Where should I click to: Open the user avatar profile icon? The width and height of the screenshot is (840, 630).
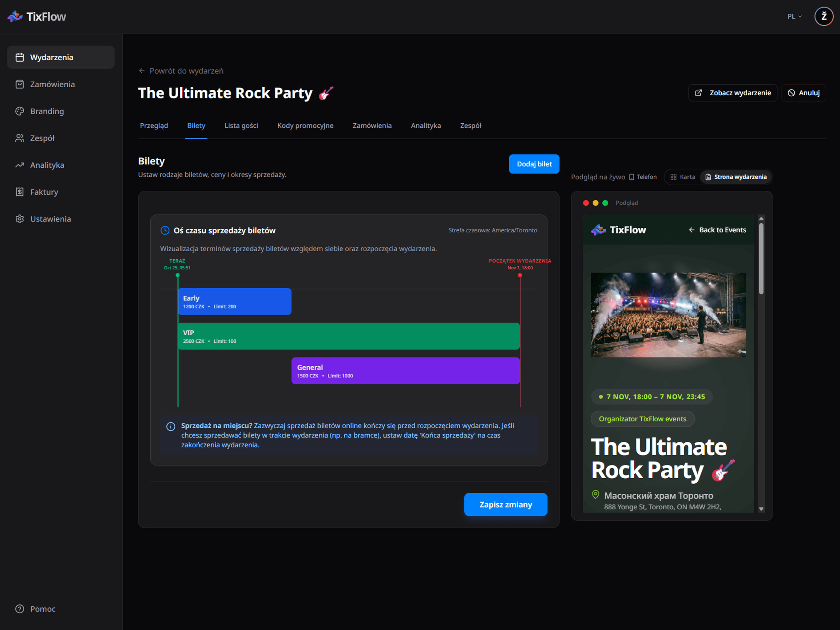[823, 16]
